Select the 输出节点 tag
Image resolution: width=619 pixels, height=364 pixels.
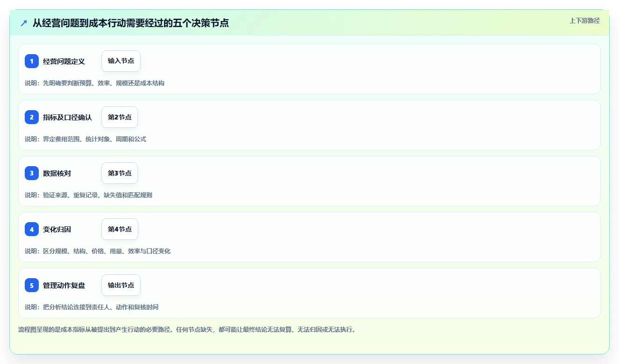pos(121,285)
